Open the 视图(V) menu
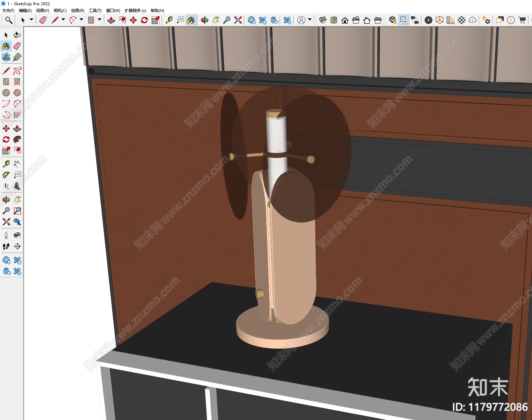Image resolution: width=532 pixels, height=420 pixels. coord(43,11)
